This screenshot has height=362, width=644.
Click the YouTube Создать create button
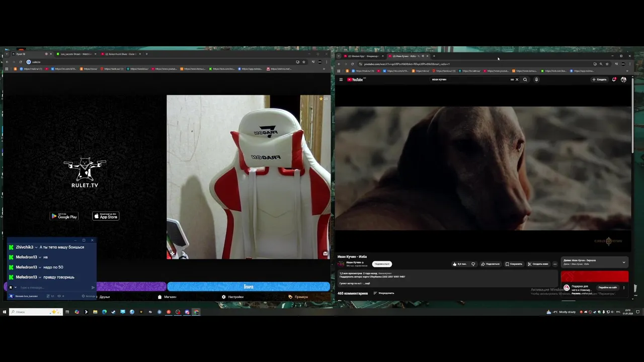click(599, 79)
